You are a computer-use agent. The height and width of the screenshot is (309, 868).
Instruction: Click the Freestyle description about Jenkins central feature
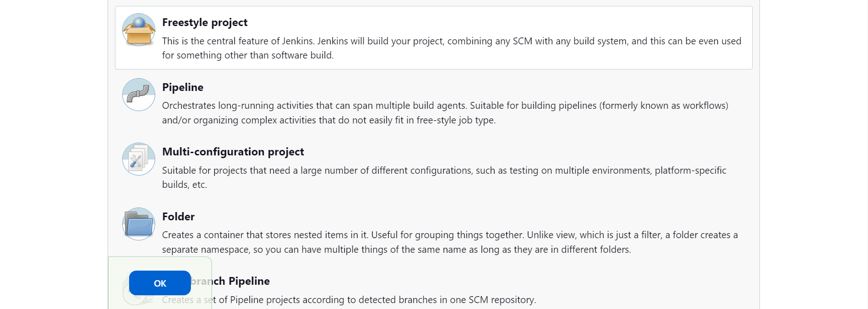tap(451, 48)
